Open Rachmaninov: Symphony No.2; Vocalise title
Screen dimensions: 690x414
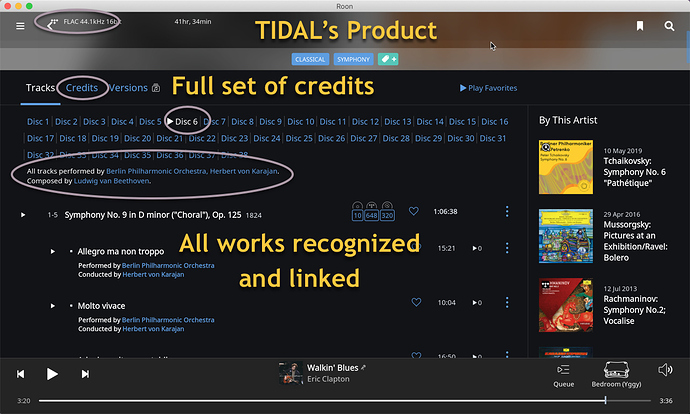click(634, 310)
